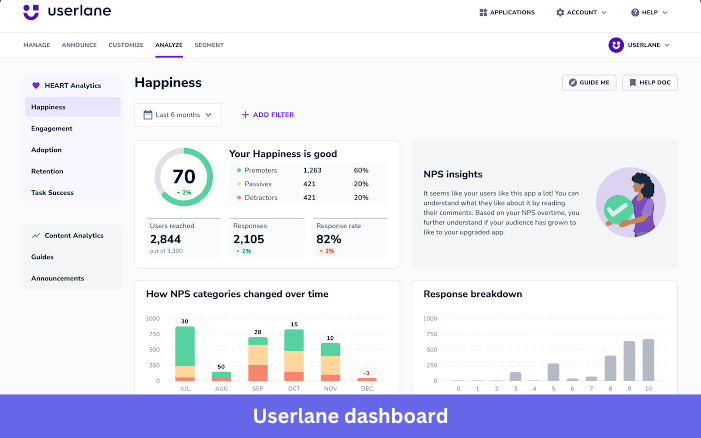Viewport: 701px width, 438px height.
Task: Click the compass icon in Guide Me
Action: click(x=572, y=83)
